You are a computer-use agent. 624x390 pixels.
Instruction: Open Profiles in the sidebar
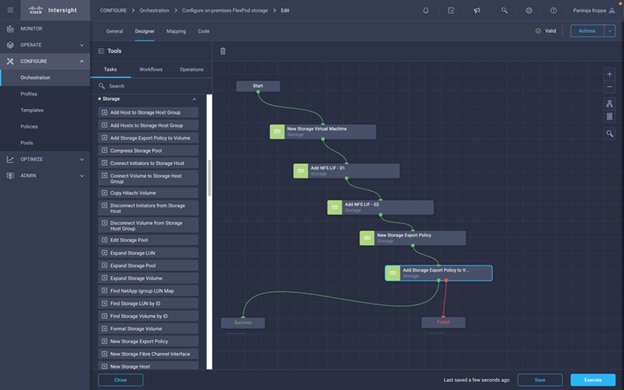[29, 94]
